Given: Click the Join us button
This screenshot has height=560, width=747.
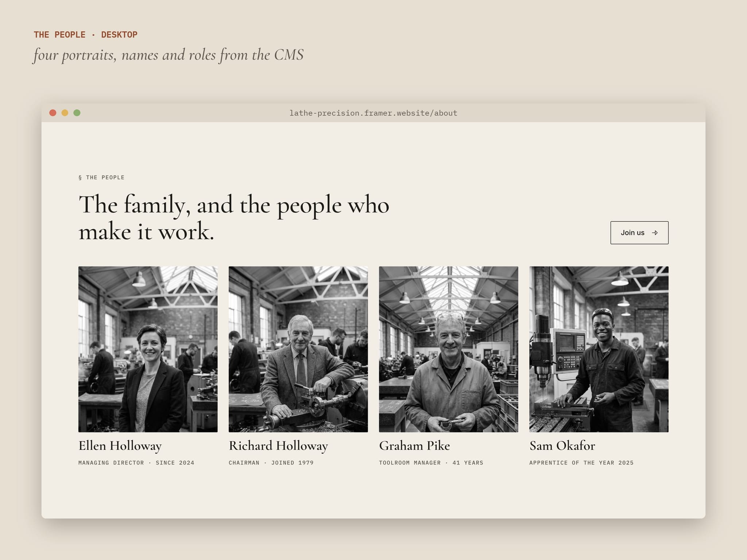Looking at the screenshot, I should 639,233.
